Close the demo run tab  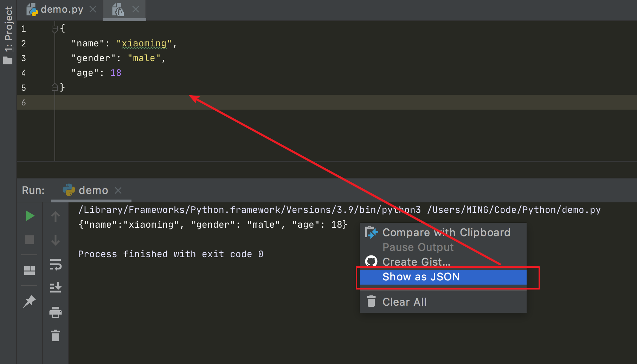pyautogui.click(x=118, y=190)
